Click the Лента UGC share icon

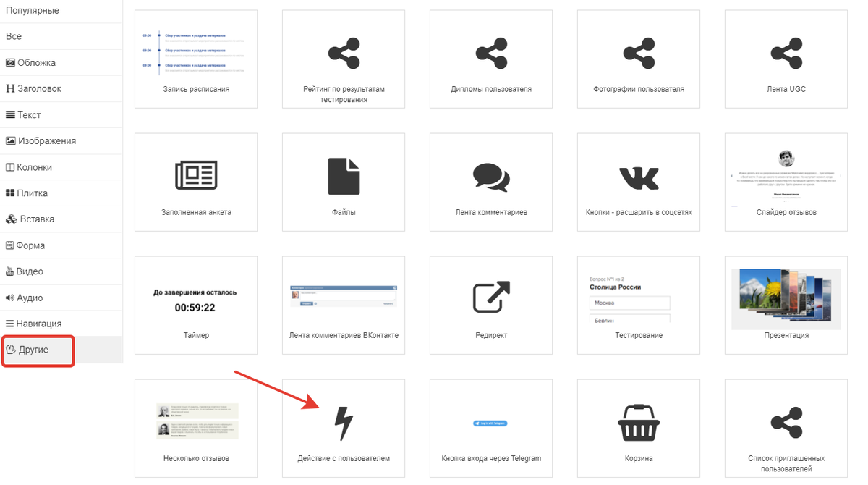(786, 54)
